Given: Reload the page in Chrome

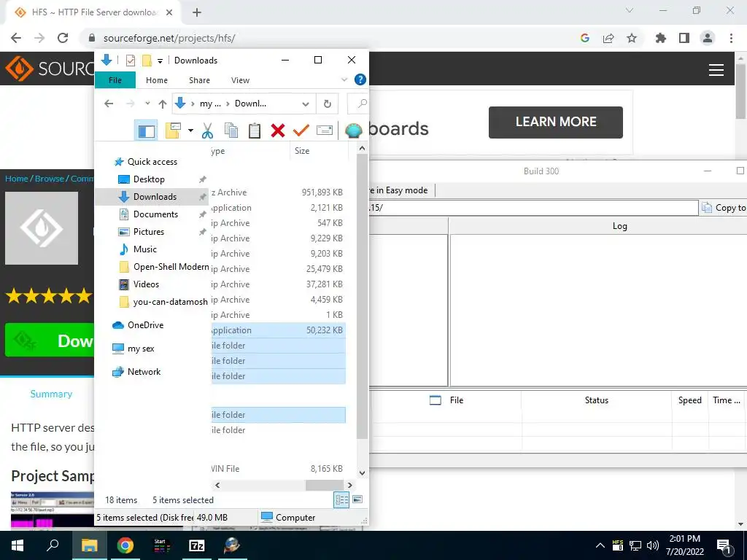Looking at the screenshot, I should pyautogui.click(x=63, y=38).
